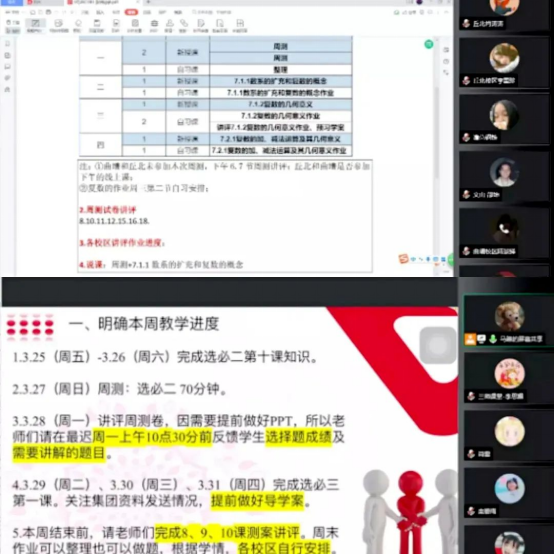Viewport: 554px width, 554px height.
Task: Click the red heading 2.周测试卷讲评
Action: [x=108, y=210]
